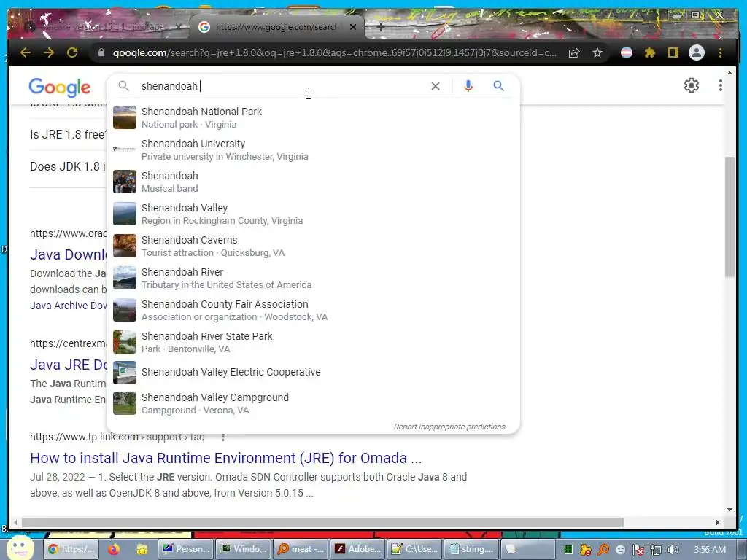The width and height of the screenshot is (747, 560).
Task: Go back with the browser back arrow
Action: coord(26,52)
